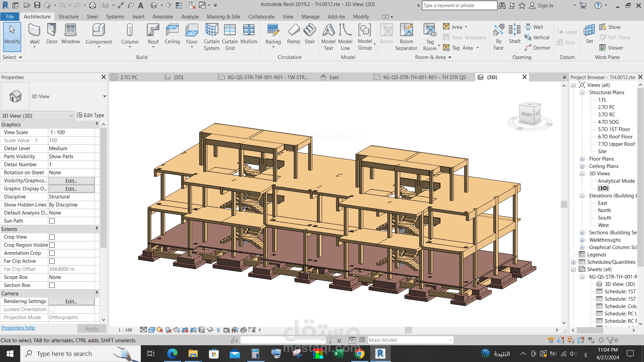Click the keyword search input field
Screen dimensions: 644x362
(x=459, y=5)
